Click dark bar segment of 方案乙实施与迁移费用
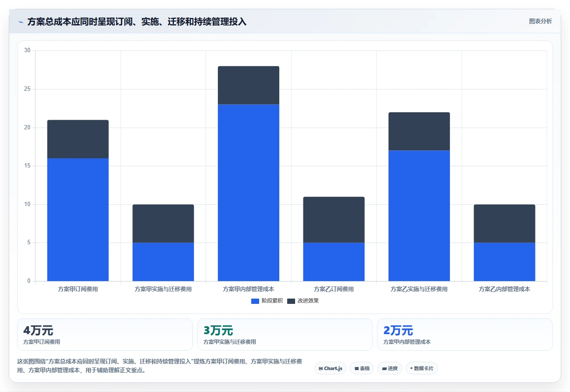 (419, 132)
